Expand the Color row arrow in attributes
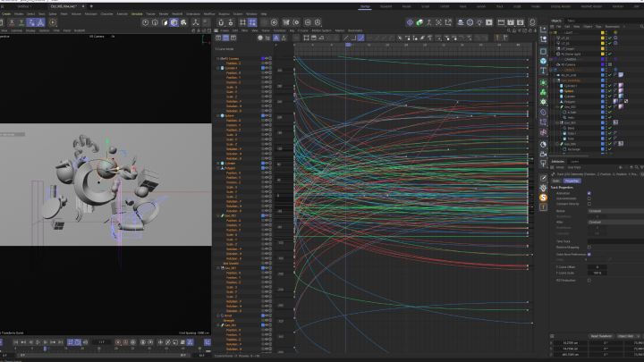 pyautogui.click(x=586, y=259)
